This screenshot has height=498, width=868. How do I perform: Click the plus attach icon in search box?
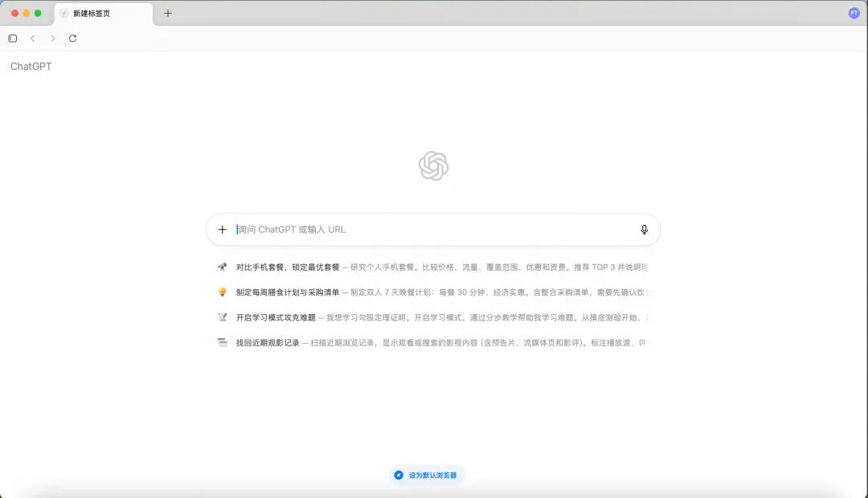click(223, 230)
